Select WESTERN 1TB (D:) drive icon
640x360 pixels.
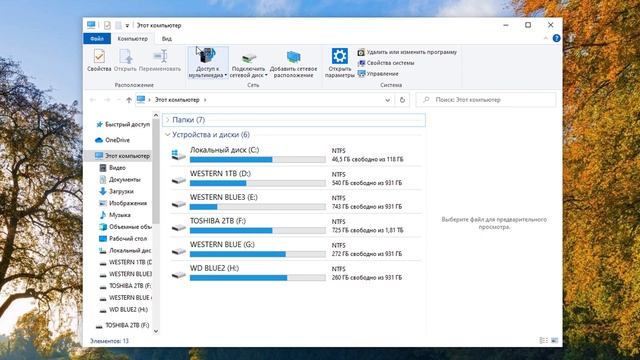coord(179,180)
